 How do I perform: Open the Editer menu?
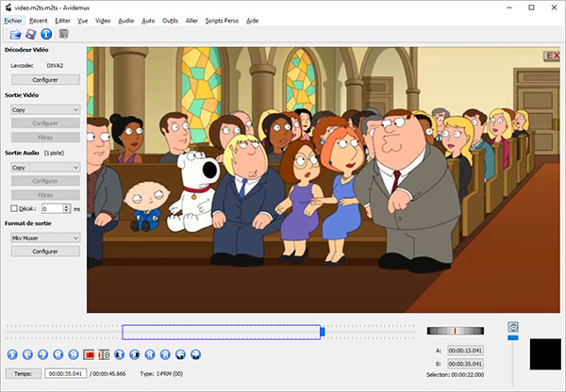(x=62, y=21)
